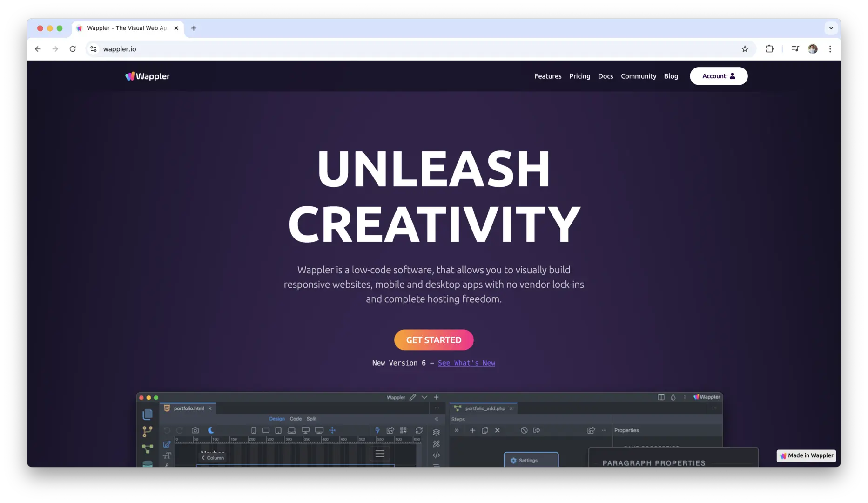Select the laptop device preview icon

292,430
